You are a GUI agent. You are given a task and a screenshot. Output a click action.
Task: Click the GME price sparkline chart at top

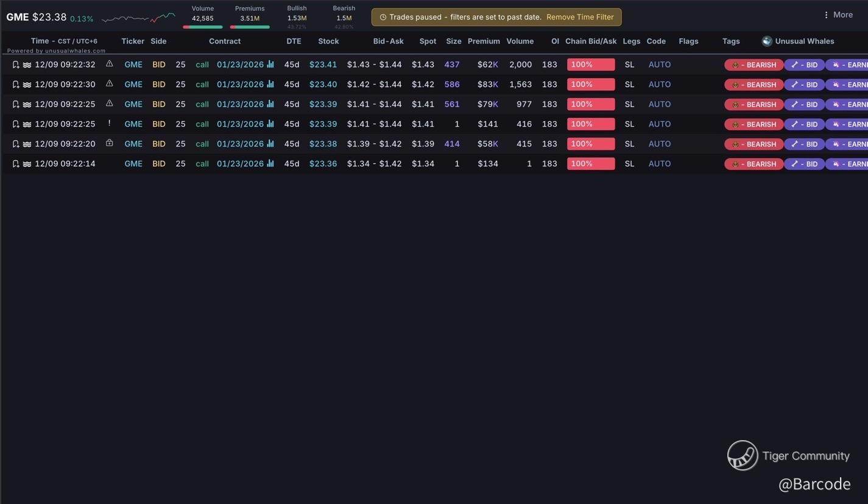(x=138, y=18)
